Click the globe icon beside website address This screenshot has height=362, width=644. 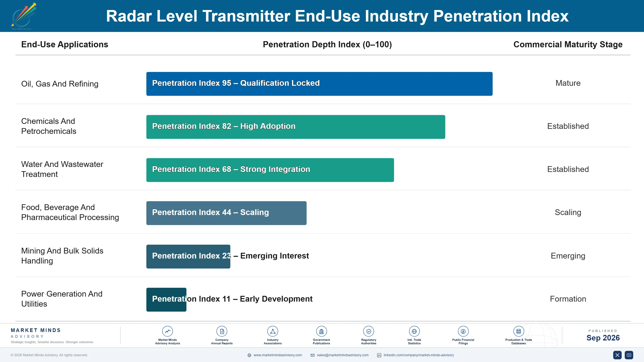tap(249, 355)
